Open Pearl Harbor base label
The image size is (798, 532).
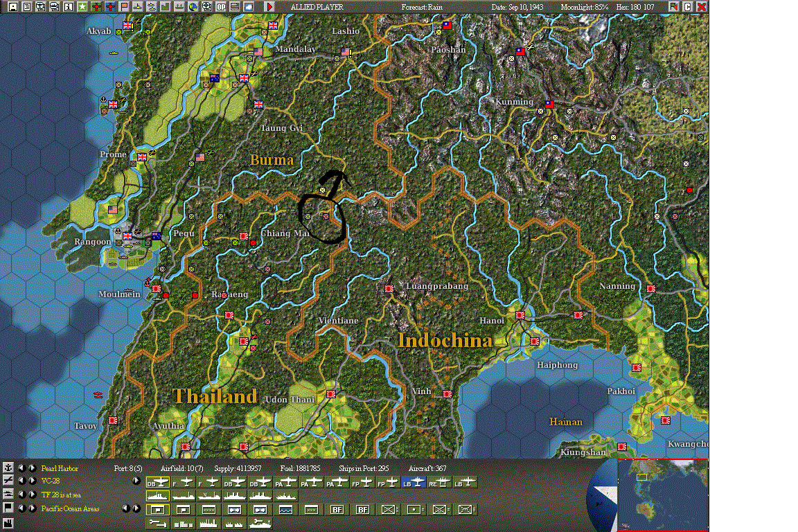[60, 468]
